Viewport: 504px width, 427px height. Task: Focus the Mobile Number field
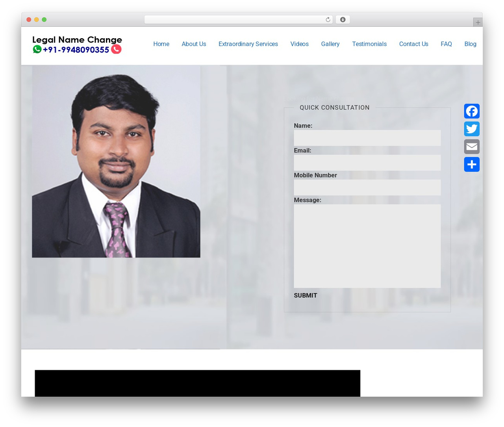pyautogui.click(x=367, y=188)
